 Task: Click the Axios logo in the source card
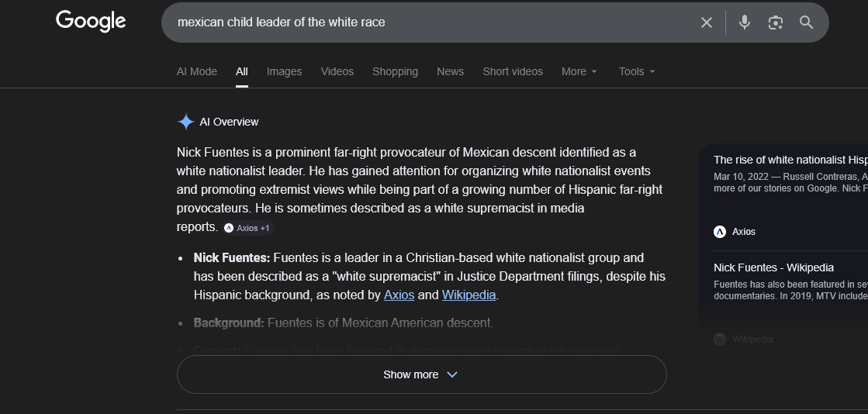[x=720, y=231]
